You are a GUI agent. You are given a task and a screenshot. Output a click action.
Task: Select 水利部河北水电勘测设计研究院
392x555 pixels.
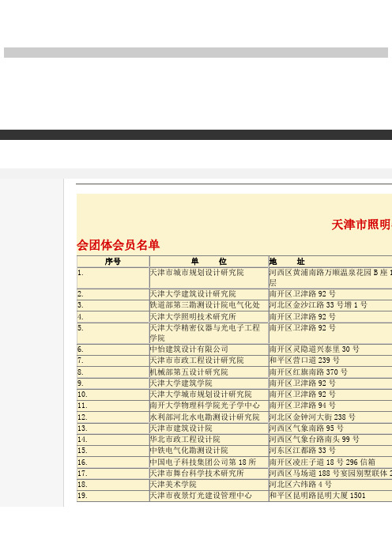point(205,417)
